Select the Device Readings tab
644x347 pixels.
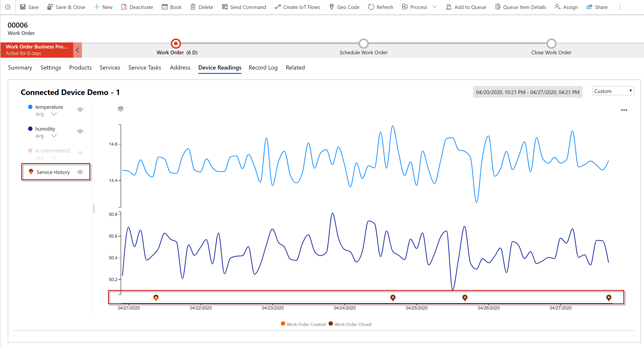click(x=220, y=68)
